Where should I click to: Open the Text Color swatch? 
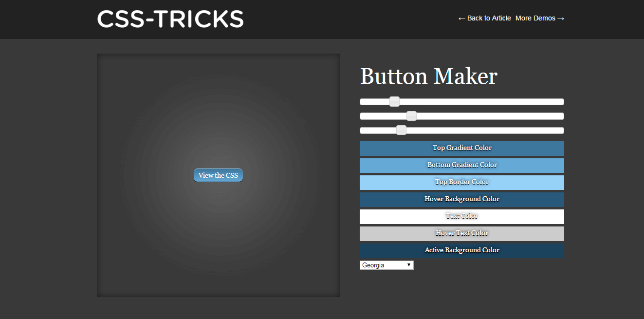(x=462, y=217)
